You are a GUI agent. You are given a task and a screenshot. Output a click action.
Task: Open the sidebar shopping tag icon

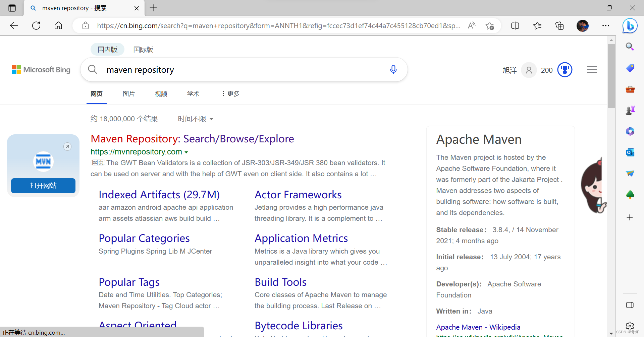(630, 68)
